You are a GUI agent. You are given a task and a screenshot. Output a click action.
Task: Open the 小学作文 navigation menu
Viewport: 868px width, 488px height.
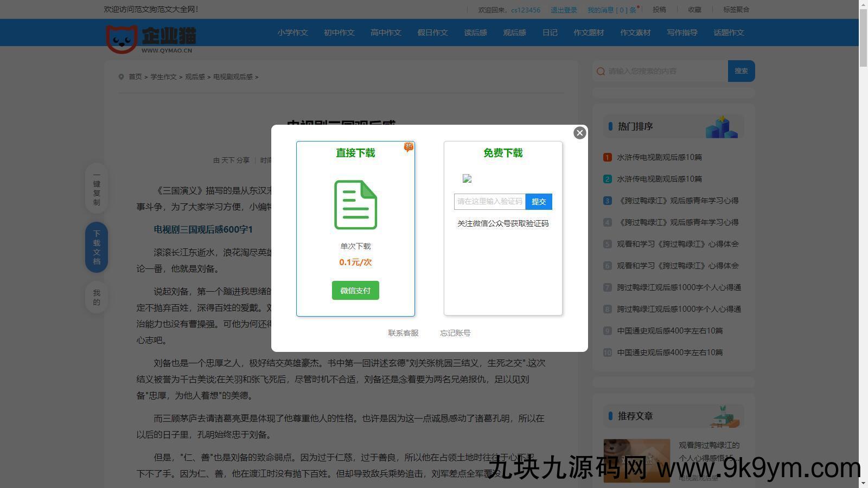292,33
